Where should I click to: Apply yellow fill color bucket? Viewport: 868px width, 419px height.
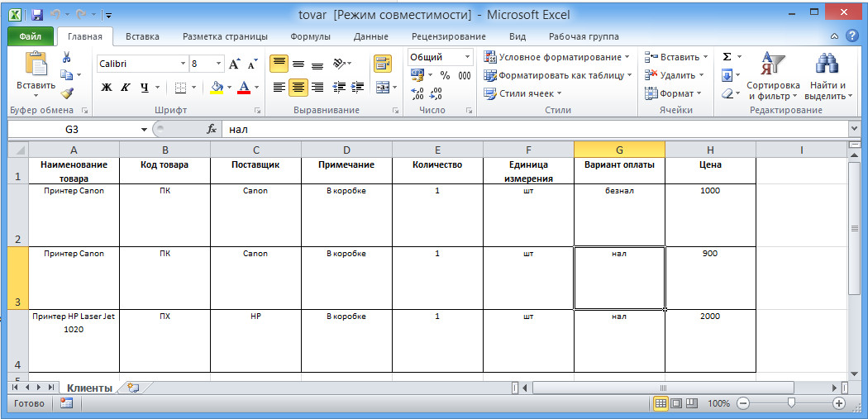tap(217, 87)
